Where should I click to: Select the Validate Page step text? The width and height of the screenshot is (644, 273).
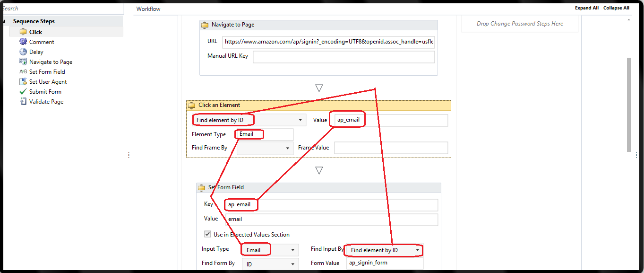coord(46,102)
